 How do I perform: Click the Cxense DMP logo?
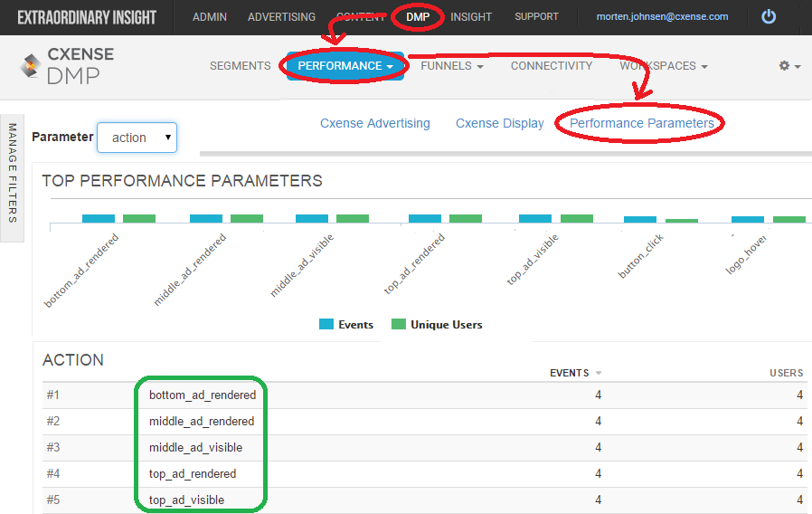[67, 66]
